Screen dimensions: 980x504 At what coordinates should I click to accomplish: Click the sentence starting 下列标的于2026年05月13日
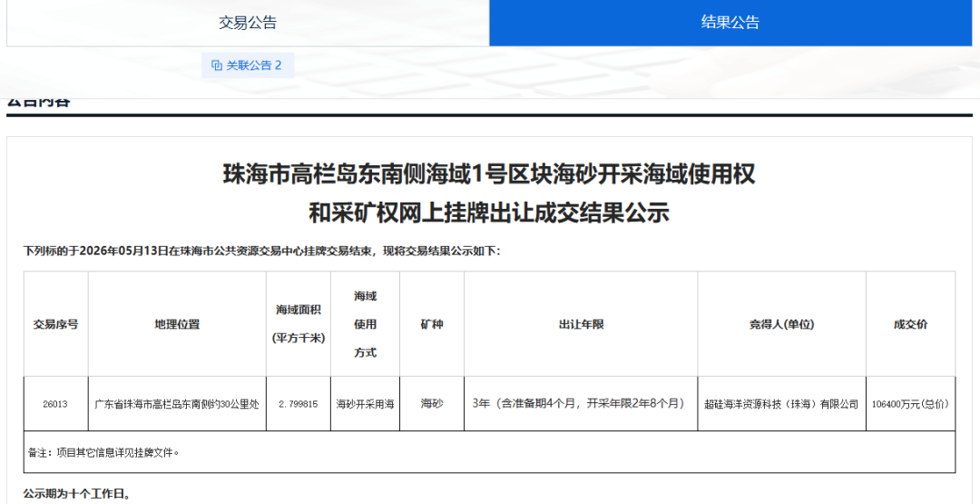tap(262, 252)
